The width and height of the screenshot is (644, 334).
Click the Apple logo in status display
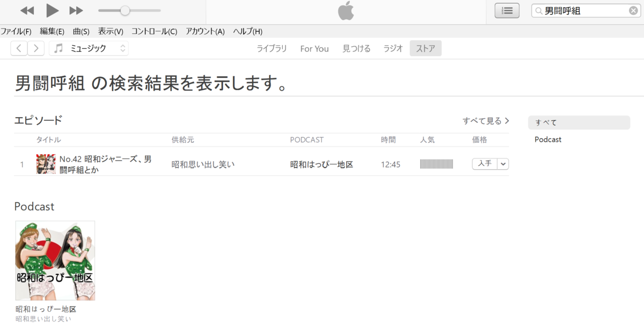tap(346, 11)
